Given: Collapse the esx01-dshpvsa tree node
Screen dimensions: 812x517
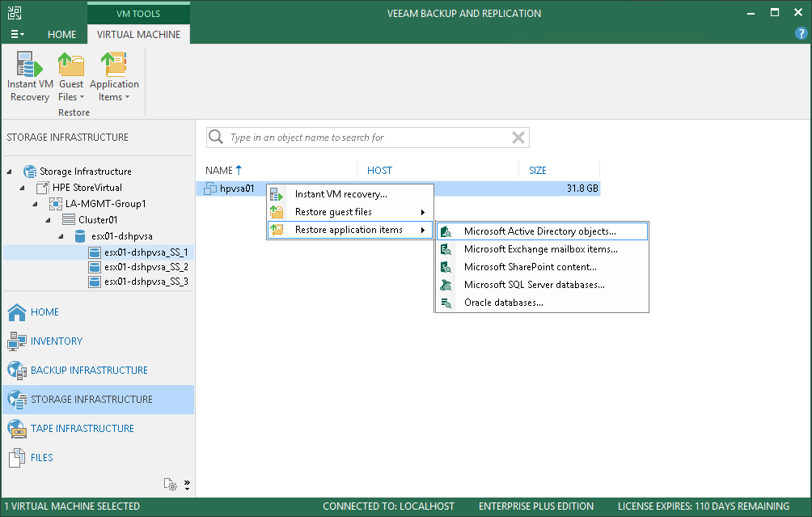Looking at the screenshot, I should (61, 236).
